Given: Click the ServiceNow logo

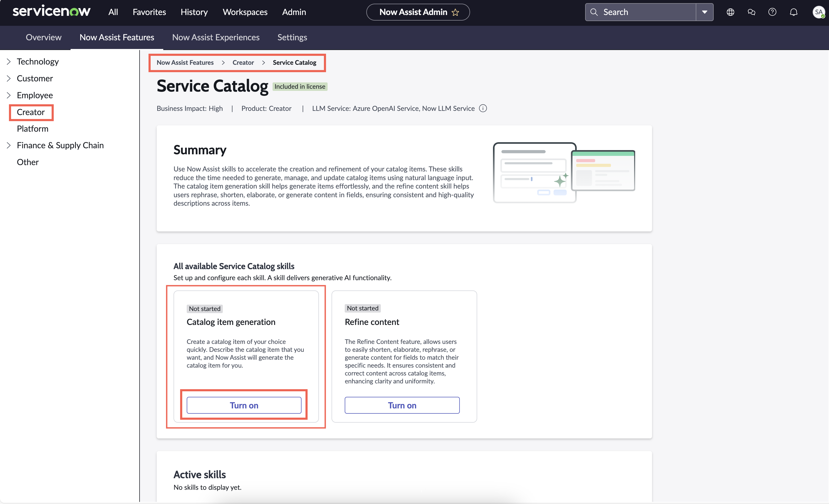Looking at the screenshot, I should (x=51, y=11).
